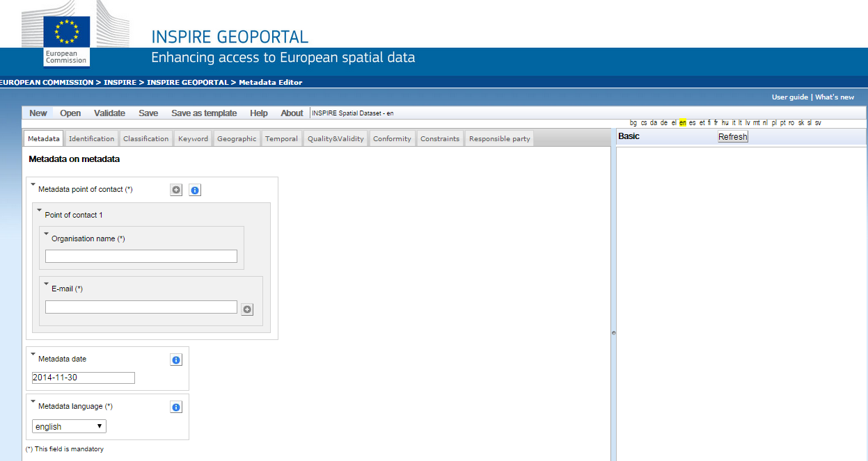Switch to the Geographic tab
868x461 pixels.
(237, 138)
